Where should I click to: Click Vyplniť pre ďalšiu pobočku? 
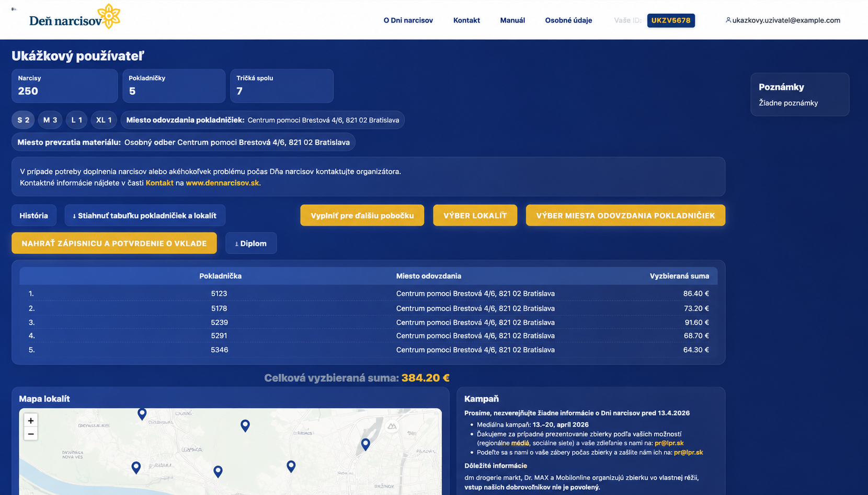pyautogui.click(x=362, y=215)
